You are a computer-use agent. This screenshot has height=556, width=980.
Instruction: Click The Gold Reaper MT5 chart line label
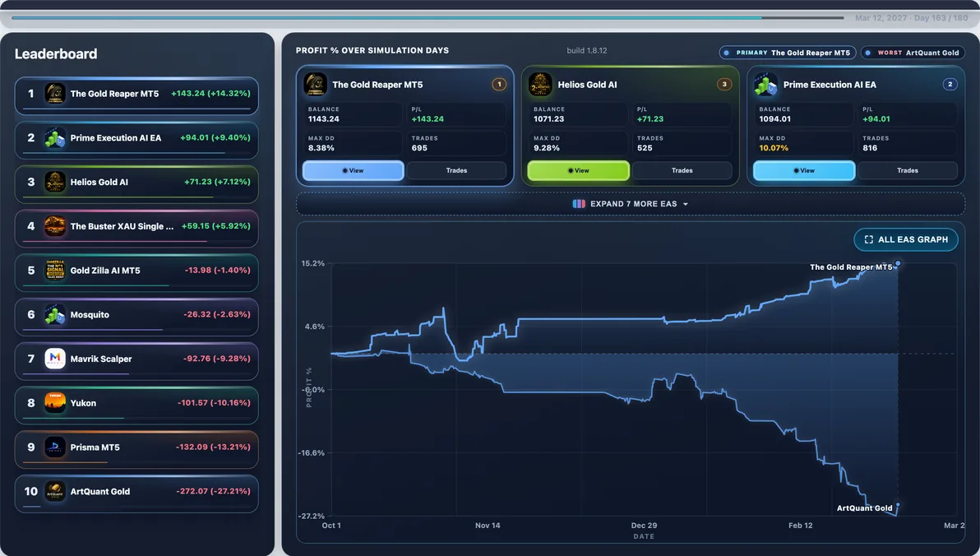click(x=851, y=267)
